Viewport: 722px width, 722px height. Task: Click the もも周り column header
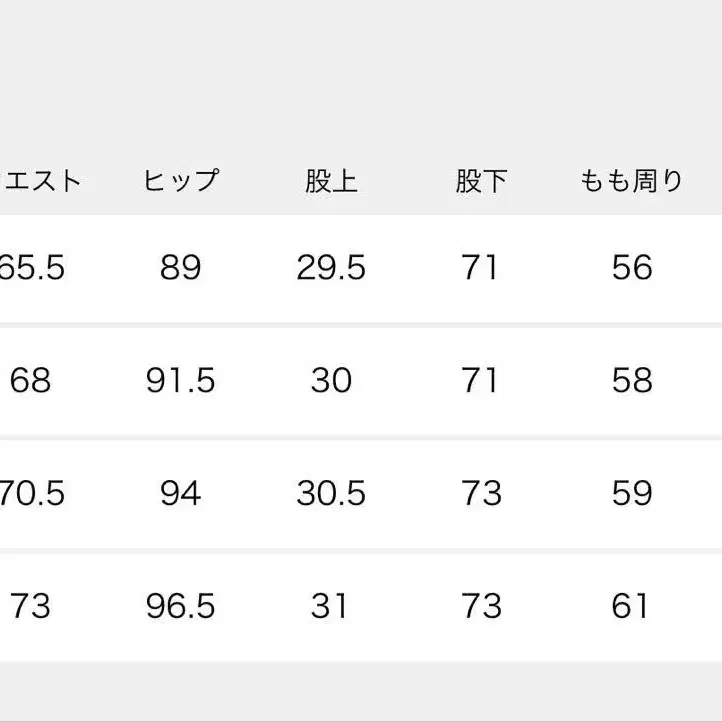tap(631, 181)
